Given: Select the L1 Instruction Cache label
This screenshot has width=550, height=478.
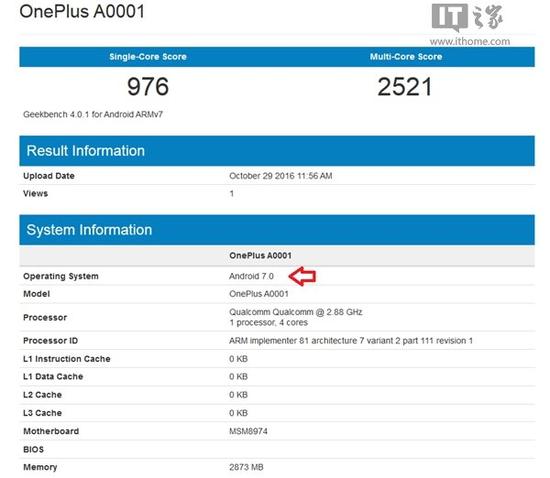Looking at the screenshot, I should (67, 359).
